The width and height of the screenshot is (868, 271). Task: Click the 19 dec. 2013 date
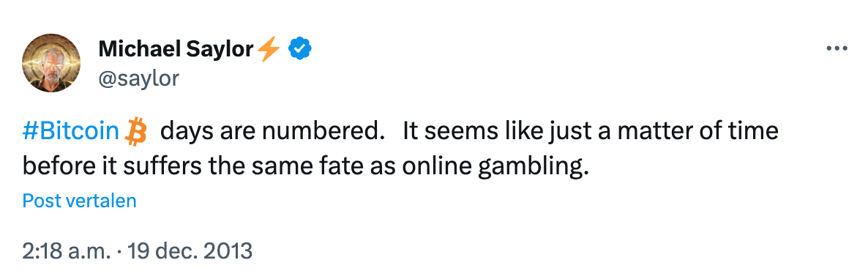click(190, 251)
